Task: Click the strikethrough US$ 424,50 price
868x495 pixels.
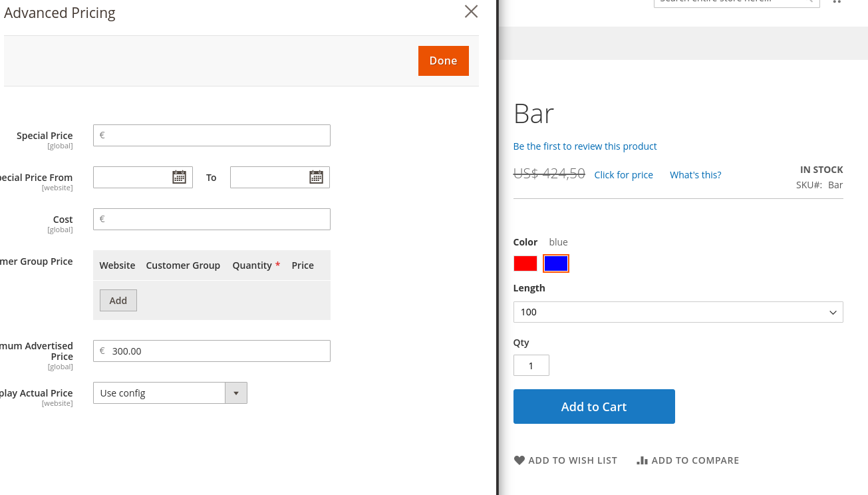Action: (x=549, y=174)
